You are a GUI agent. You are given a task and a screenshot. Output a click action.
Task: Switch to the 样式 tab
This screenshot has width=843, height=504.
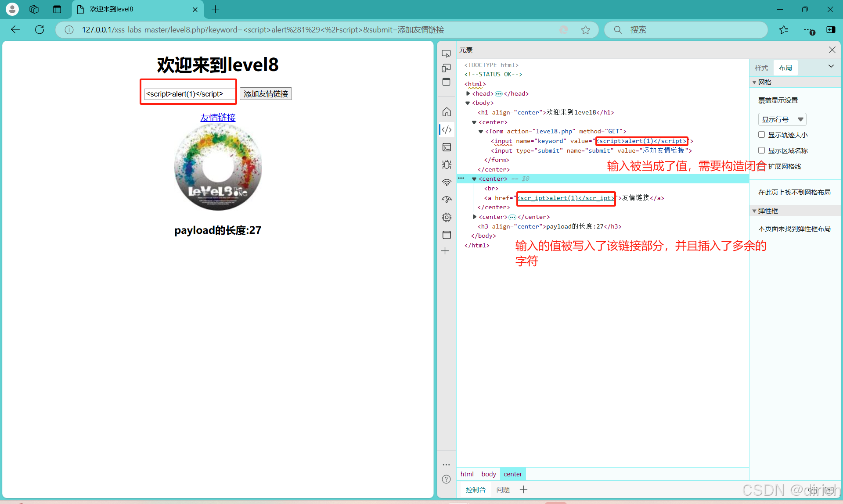click(761, 68)
